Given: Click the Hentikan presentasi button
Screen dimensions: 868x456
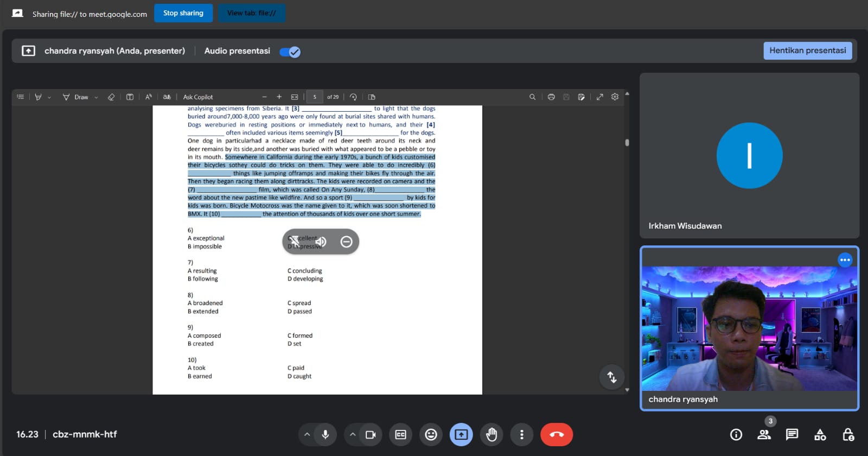Looking at the screenshot, I should tap(808, 50).
